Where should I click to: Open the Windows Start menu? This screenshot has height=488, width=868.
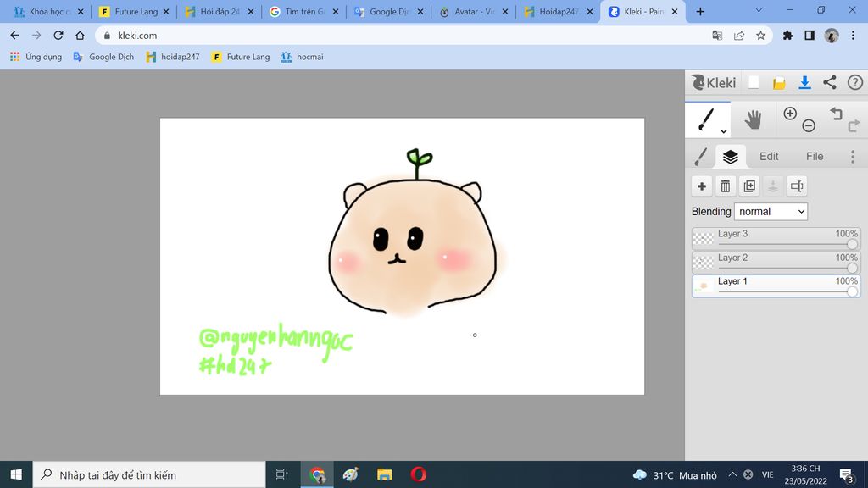tap(16, 474)
